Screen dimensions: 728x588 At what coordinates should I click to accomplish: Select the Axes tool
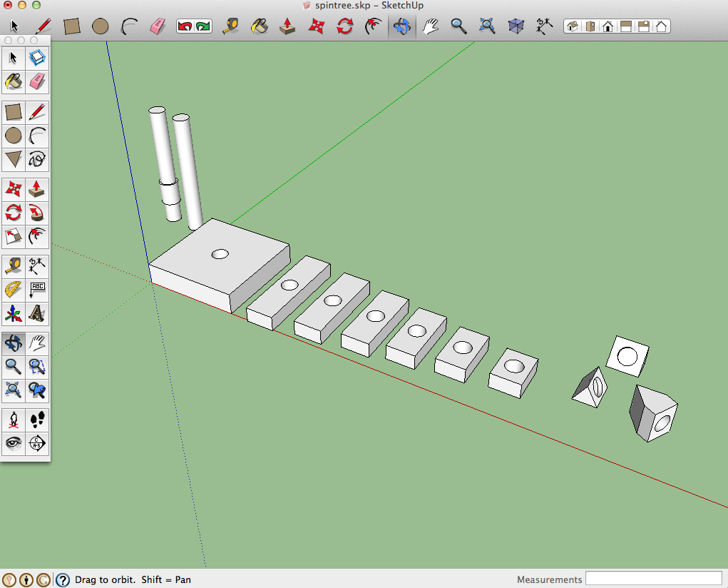[x=13, y=313]
